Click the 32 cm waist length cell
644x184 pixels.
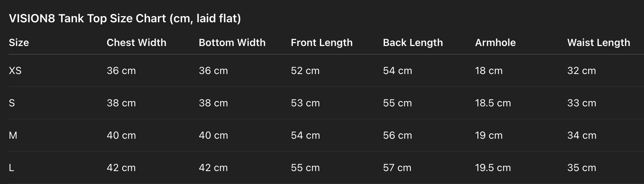[582, 70]
